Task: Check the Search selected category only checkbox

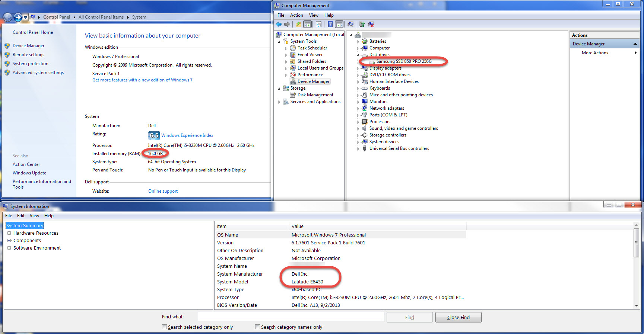Action: click(x=164, y=327)
